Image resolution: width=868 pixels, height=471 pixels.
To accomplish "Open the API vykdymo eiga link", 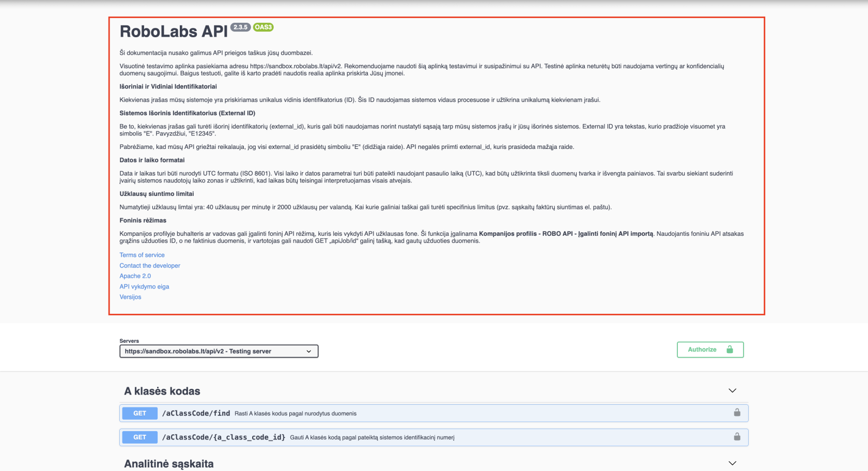I will click(x=144, y=286).
